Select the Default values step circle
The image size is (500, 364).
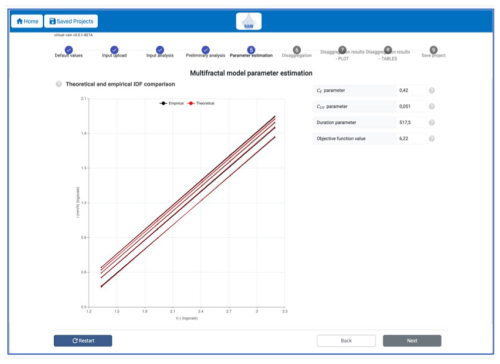69,50
